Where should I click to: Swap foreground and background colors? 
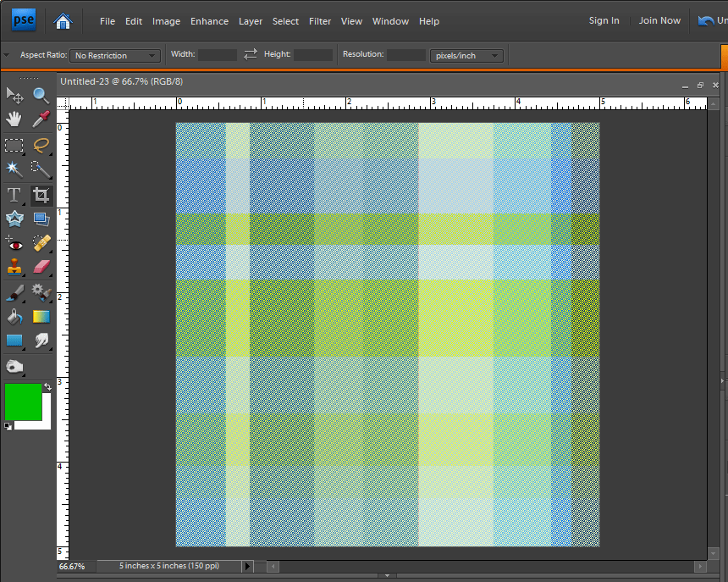coord(48,387)
